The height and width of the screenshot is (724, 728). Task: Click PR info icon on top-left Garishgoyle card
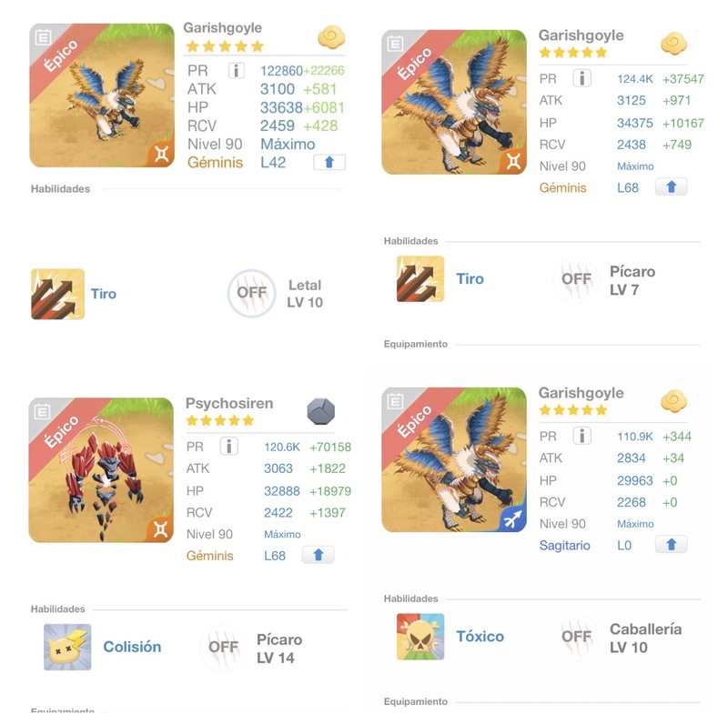point(236,70)
